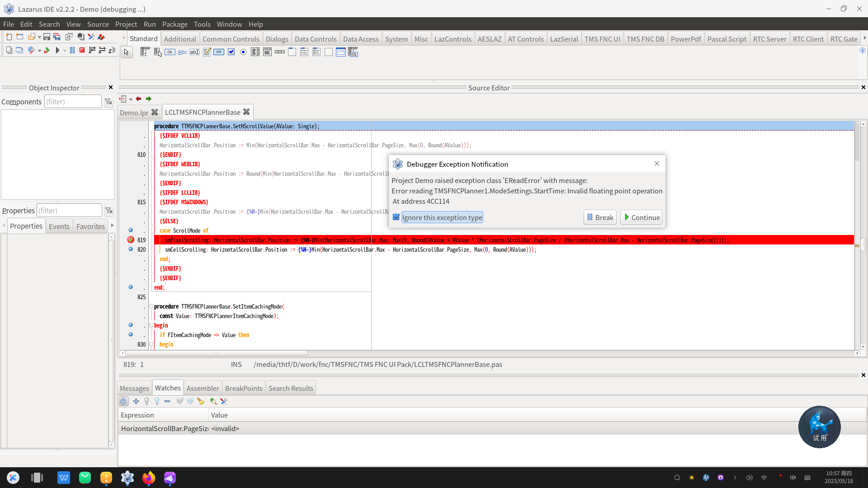Click the New Form toolbar icon
The height and width of the screenshot is (488, 868).
[19, 37]
